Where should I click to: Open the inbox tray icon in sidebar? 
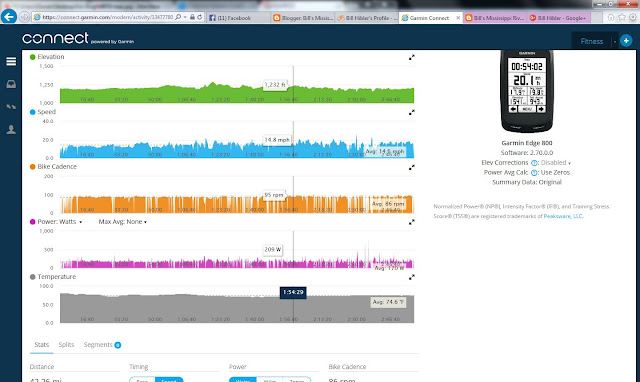pos(11,84)
